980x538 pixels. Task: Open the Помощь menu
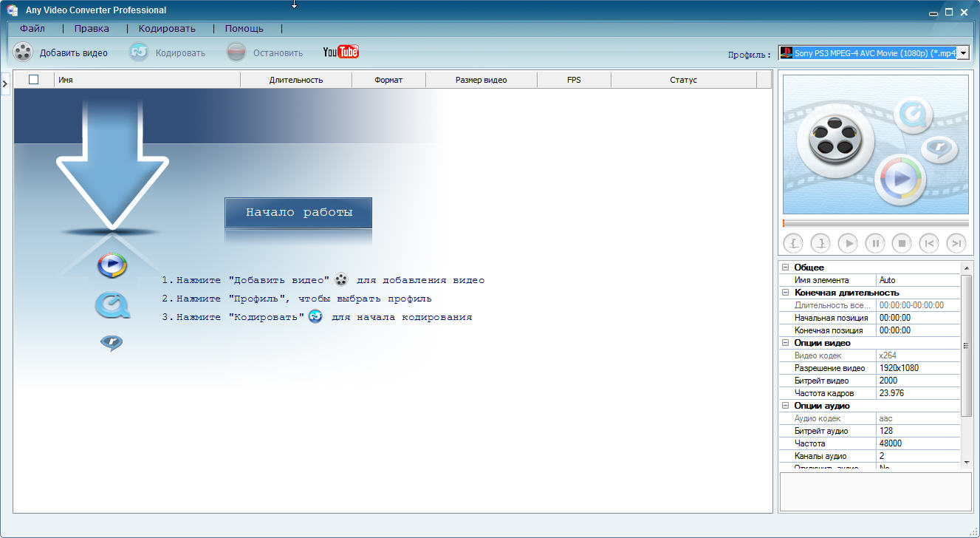point(244,29)
